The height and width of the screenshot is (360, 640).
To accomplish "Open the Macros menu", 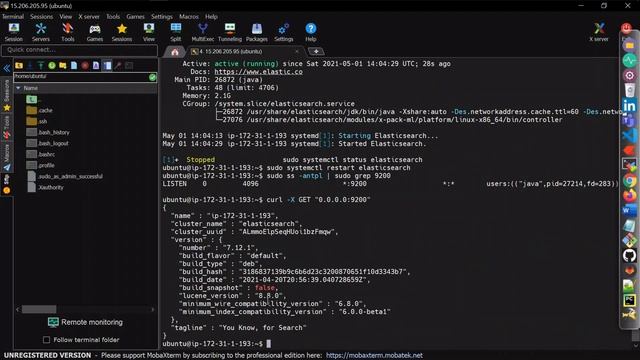I will click(189, 17).
